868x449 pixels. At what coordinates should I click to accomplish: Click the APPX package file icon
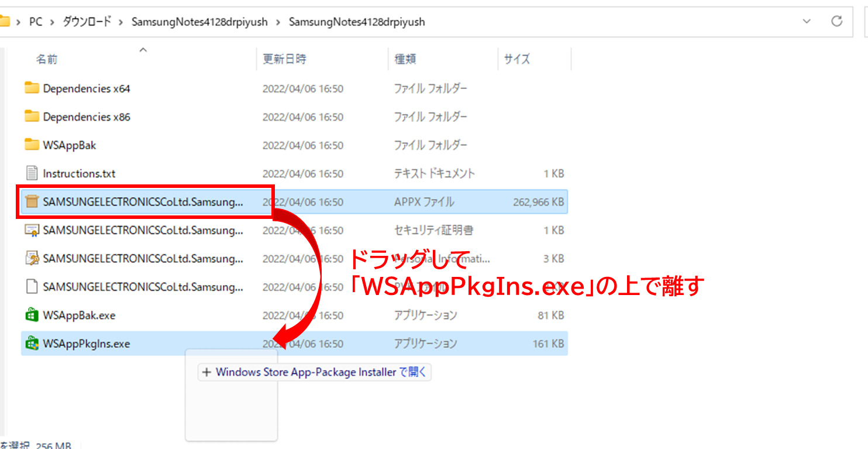click(32, 202)
